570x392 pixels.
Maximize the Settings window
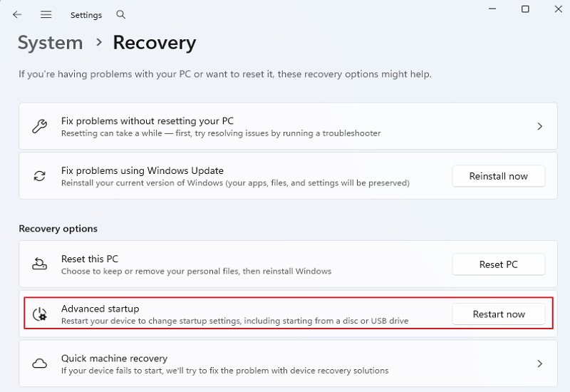tap(525, 9)
